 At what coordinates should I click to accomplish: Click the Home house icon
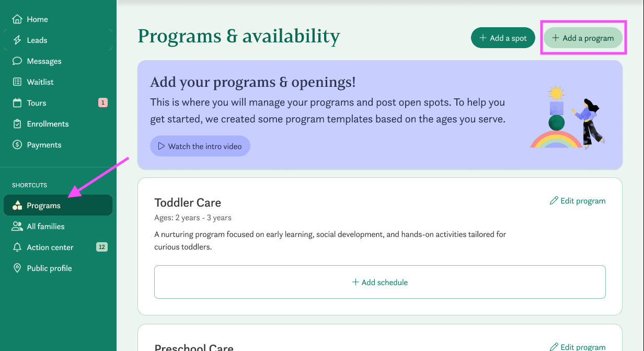(x=17, y=19)
